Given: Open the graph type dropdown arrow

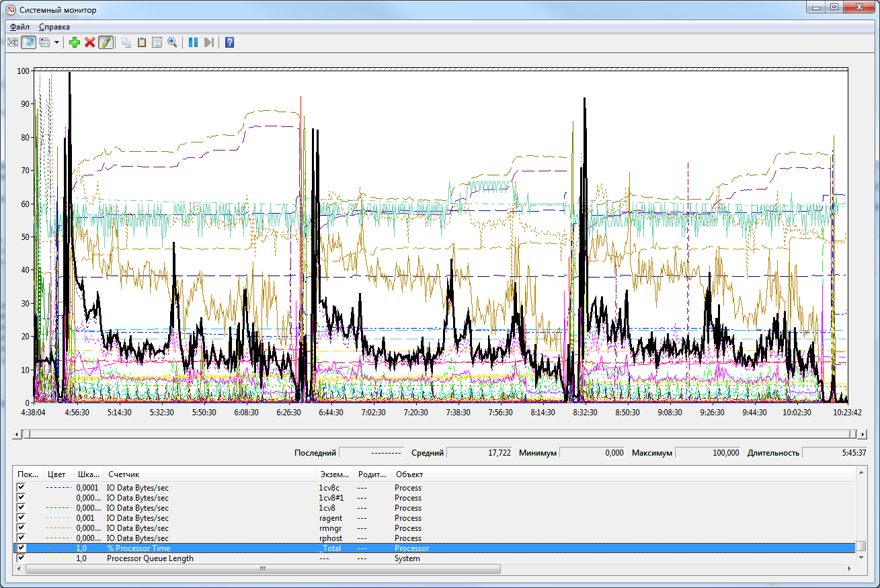Looking at the screenshot, I should point(56,42).
